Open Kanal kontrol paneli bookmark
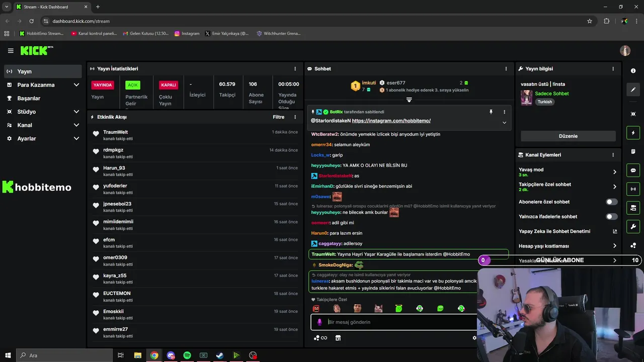Viewport: 644px width, 362px height. [x=94, y=34]
